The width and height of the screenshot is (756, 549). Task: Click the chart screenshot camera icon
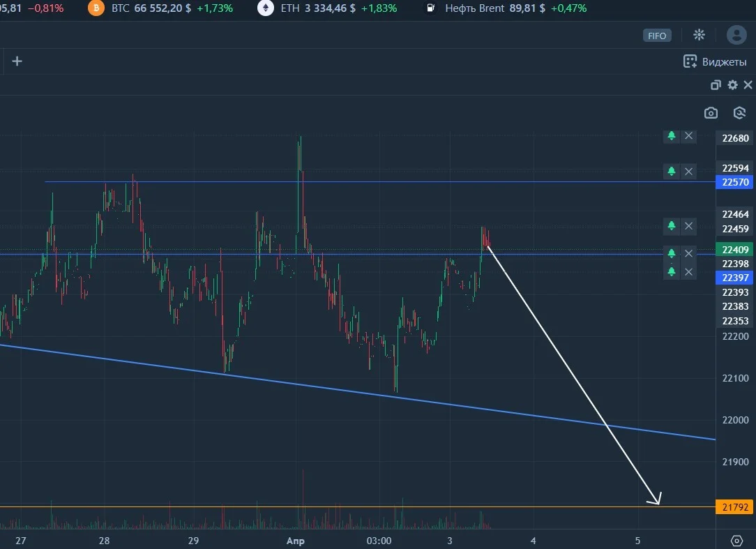(711, 113)
